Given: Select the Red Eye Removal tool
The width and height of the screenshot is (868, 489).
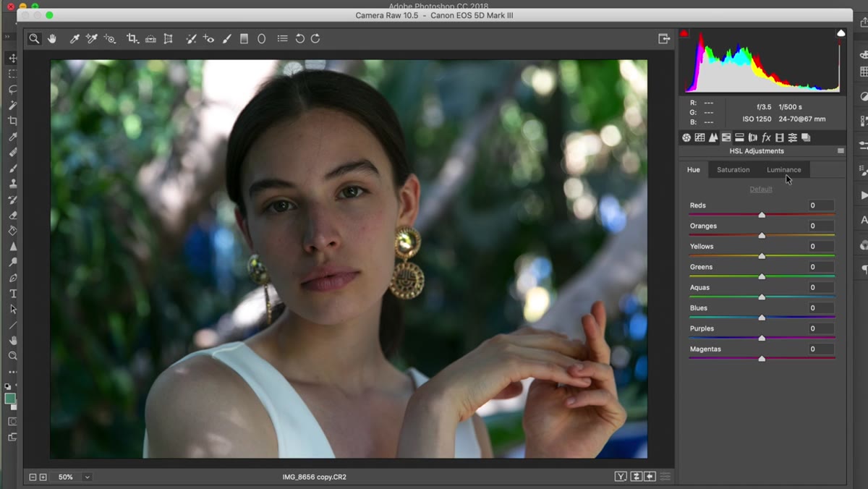Looking at the screenshot, I should coord(208,38).
